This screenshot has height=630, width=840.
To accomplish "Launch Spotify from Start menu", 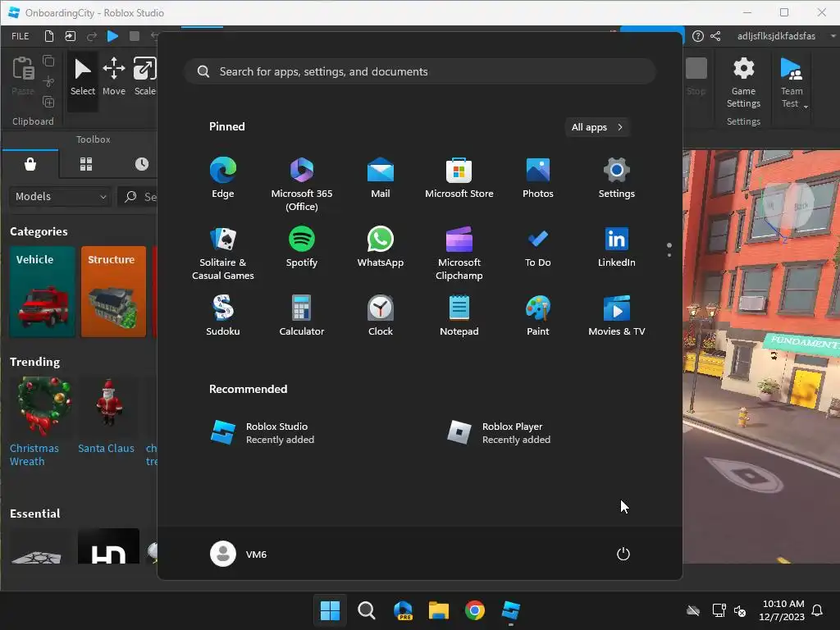I will [x=302, y=247].
